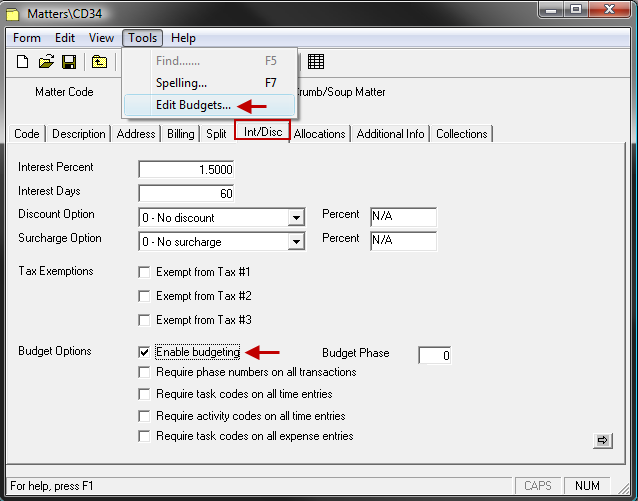This screenshot has width=638, height=501.
Task: Select Edit Budgets from the Tools menu
Action: click(x=193, y=105)
